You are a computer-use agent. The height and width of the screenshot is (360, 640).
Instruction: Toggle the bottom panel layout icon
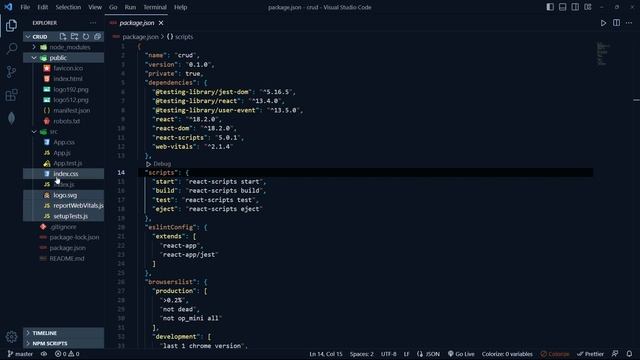[x=562, y=7]
